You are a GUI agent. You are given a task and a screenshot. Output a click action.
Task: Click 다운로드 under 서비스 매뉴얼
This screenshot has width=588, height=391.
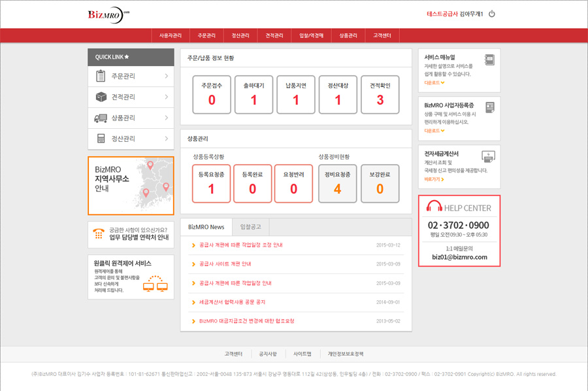pyautogui.click(x=434, y=82)
